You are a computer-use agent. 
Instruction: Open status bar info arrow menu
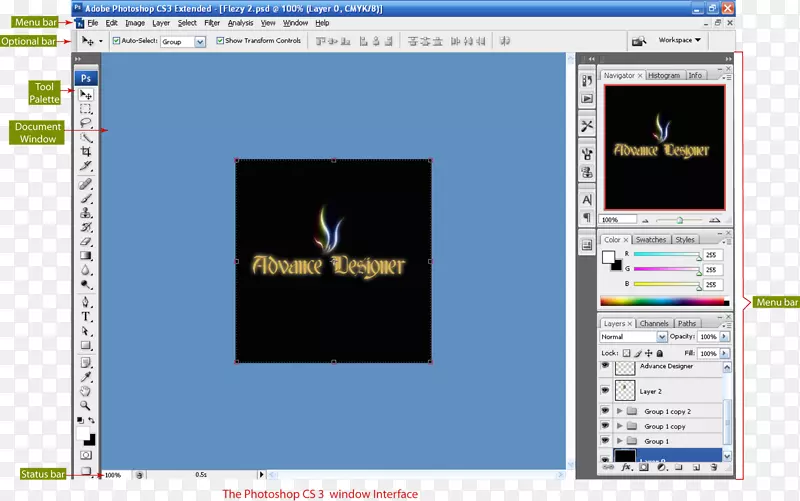click(x=261, y=474)
